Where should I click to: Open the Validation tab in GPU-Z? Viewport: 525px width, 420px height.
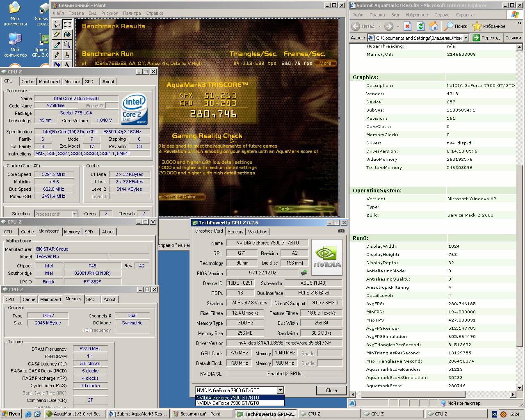pyautogui.click(x=258, y=232)
